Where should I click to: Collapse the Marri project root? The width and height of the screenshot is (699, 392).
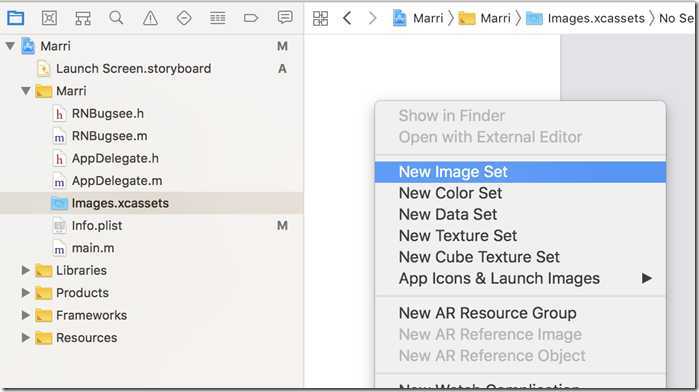tap(10, 46)
